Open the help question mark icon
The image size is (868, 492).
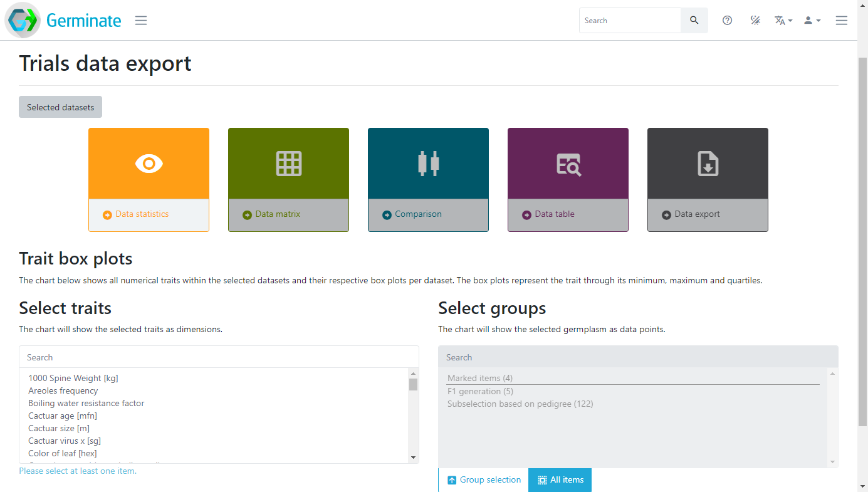(x=727, y=21)
